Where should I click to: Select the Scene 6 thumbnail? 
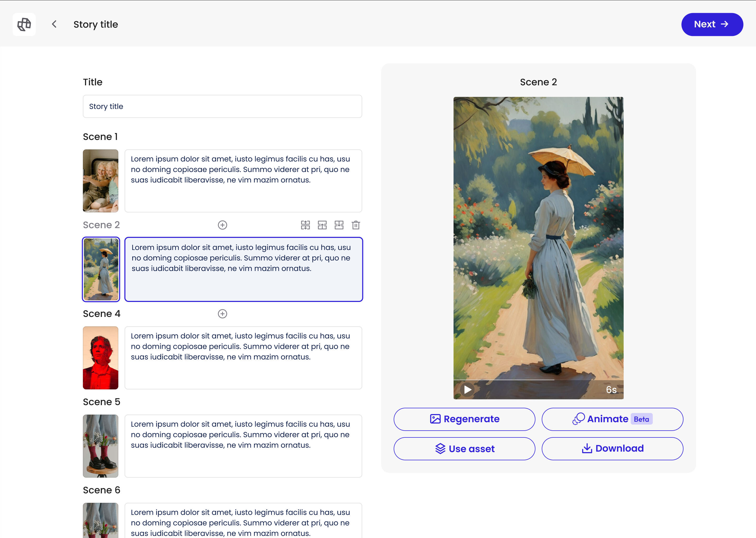101,520
